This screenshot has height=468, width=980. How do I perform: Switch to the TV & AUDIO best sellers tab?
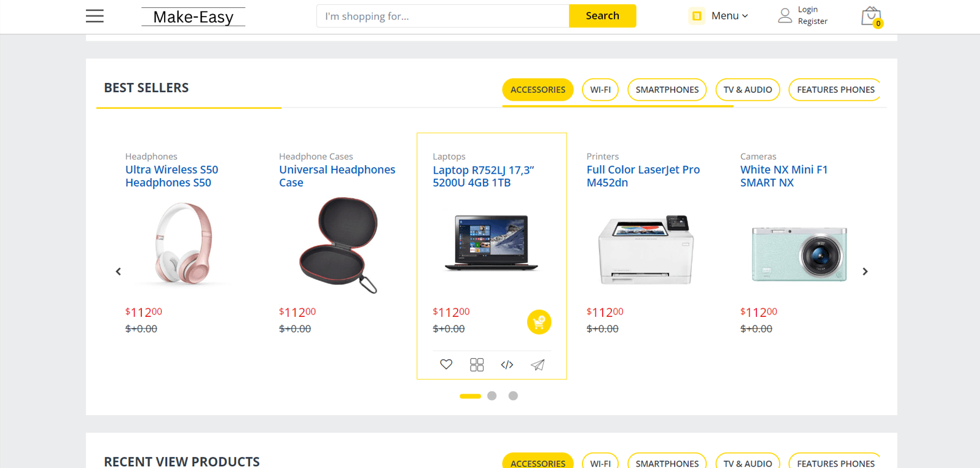pos(748,90)
